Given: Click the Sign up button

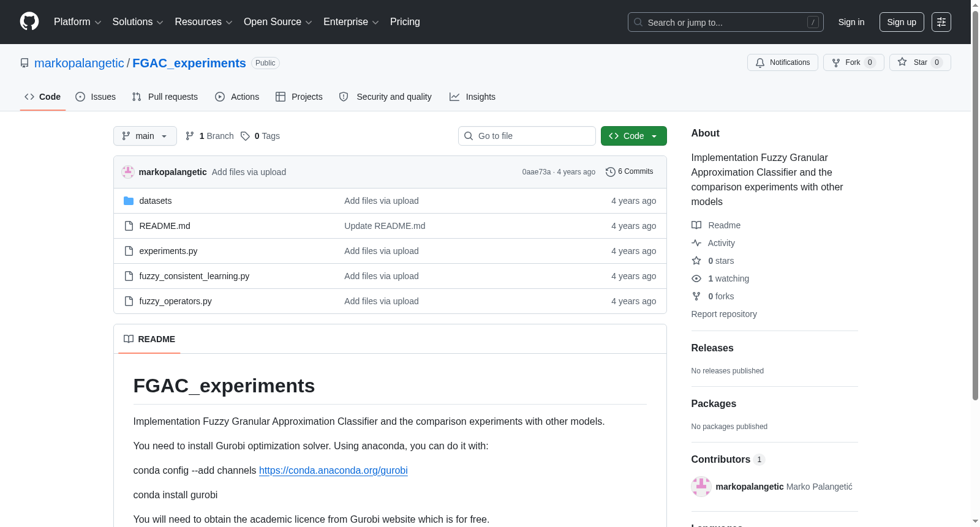Looking at the screenshot, I should 902,22.
